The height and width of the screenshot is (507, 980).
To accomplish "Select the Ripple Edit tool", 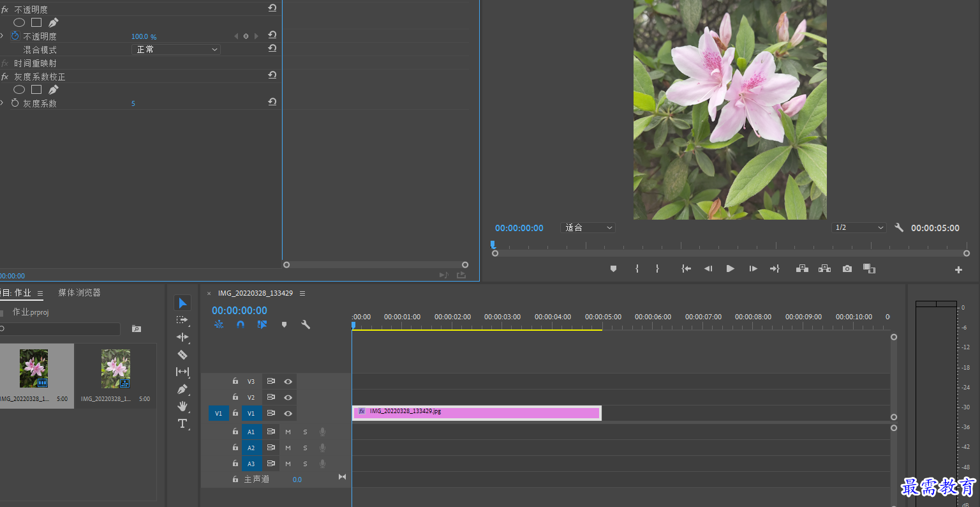I will (x=182, y=337).
